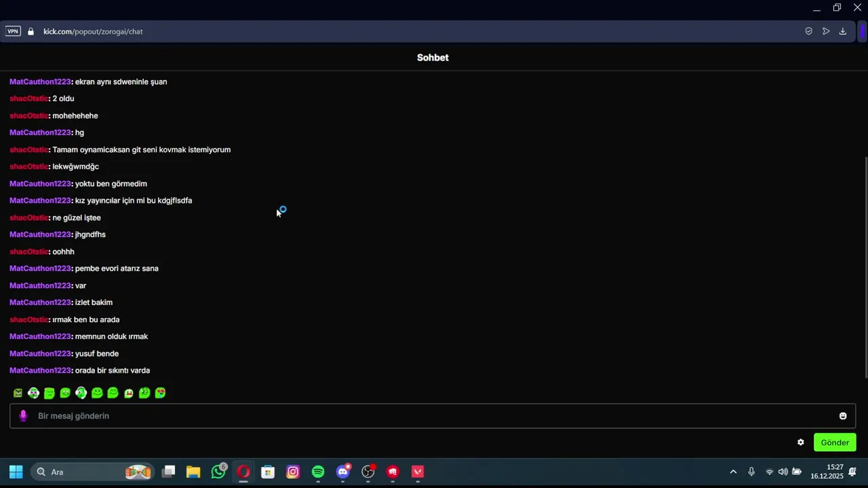Click message 'ırmak ben bu arada'

coord(86,320)
